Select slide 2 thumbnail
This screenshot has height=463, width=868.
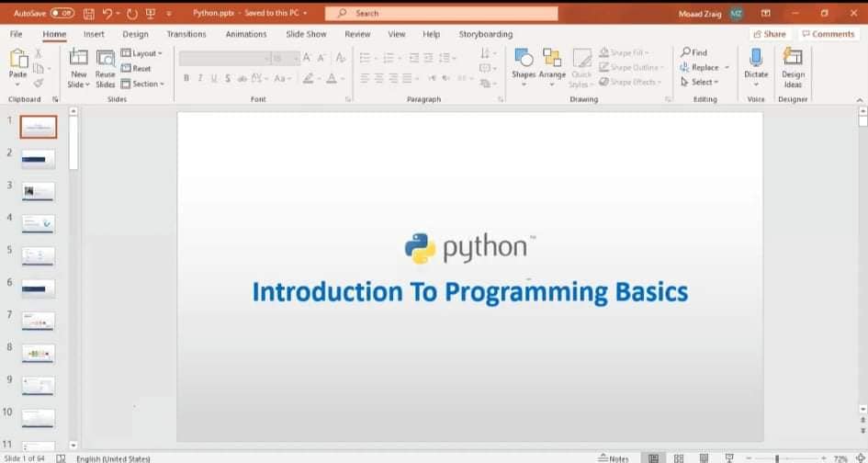[39, 159]
